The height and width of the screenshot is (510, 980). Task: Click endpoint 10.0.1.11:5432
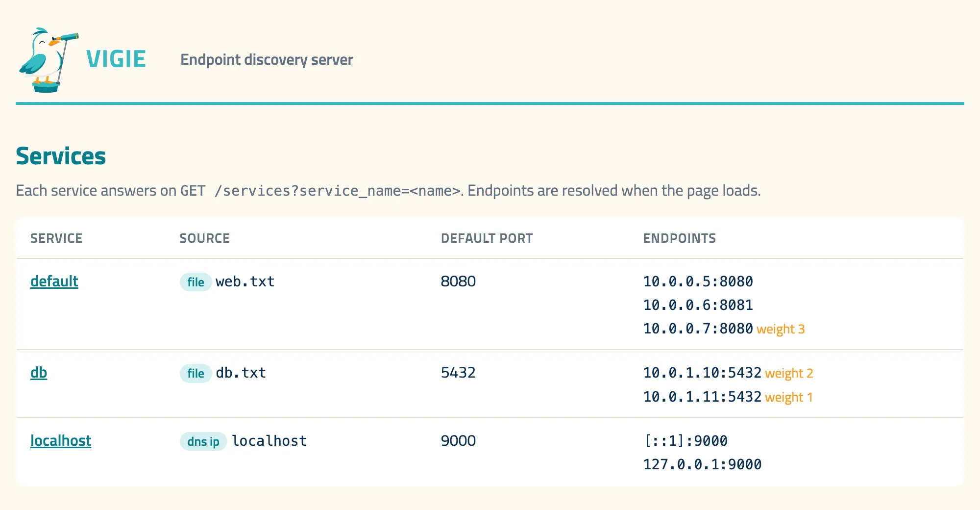pyautogui.click(x=702, y=397)
